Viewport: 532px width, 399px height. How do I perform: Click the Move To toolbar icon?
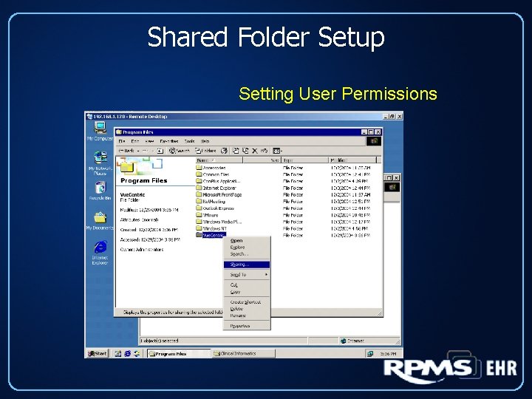pyautogui.click(x=236, y=151)
